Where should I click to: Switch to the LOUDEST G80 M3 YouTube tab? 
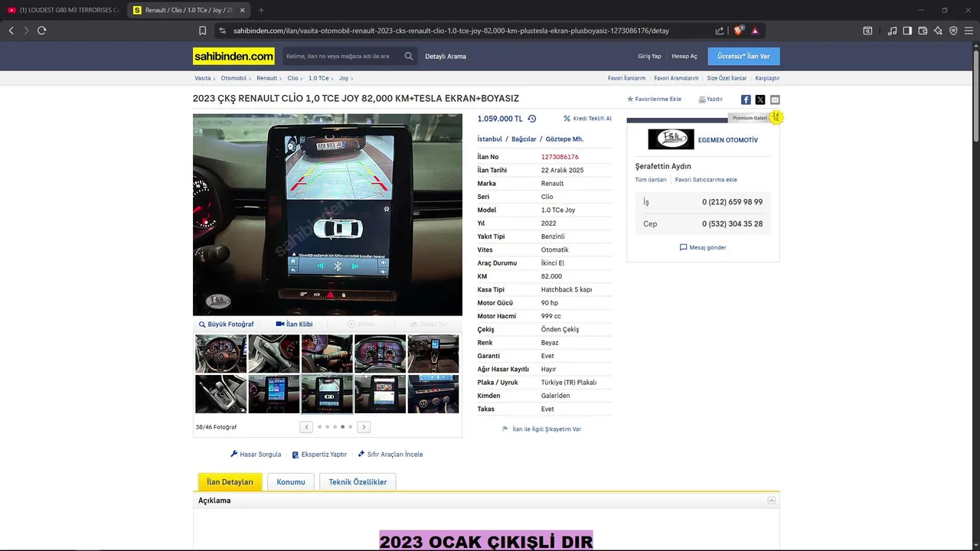click(63, 10)
